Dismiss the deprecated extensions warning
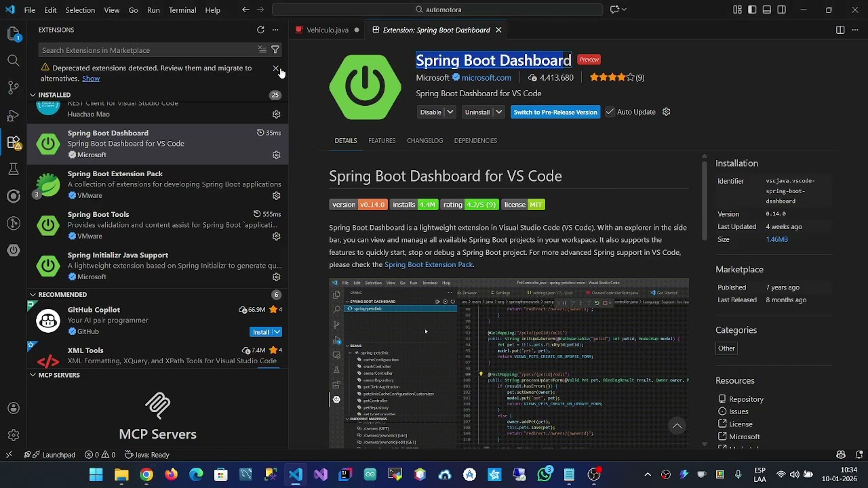The height and width of the screenshot is (488, 868). tap(276, 68)
